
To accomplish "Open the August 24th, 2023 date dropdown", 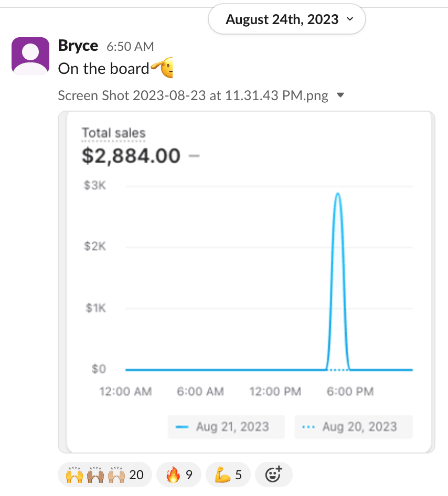I will pos(286,20).
